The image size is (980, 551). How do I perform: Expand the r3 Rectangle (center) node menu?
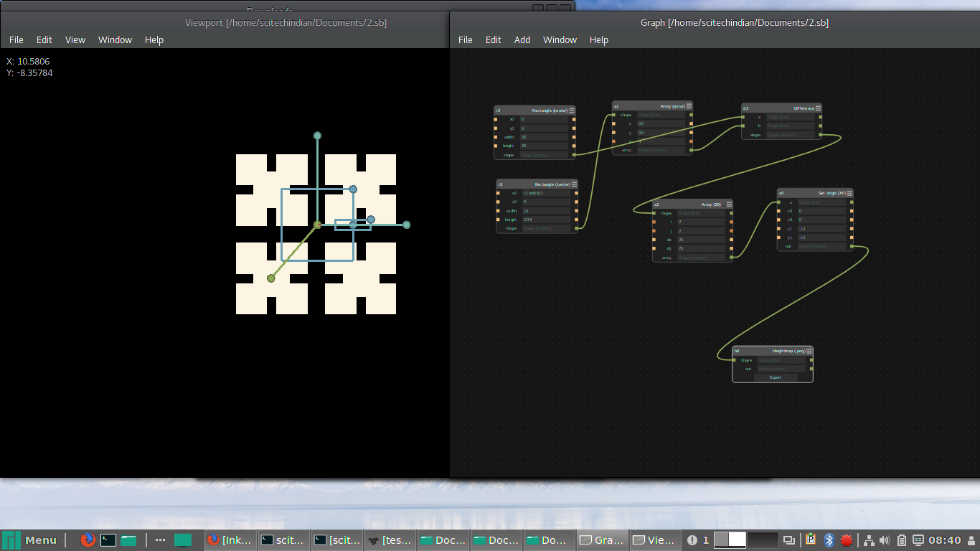pos(574,184)
